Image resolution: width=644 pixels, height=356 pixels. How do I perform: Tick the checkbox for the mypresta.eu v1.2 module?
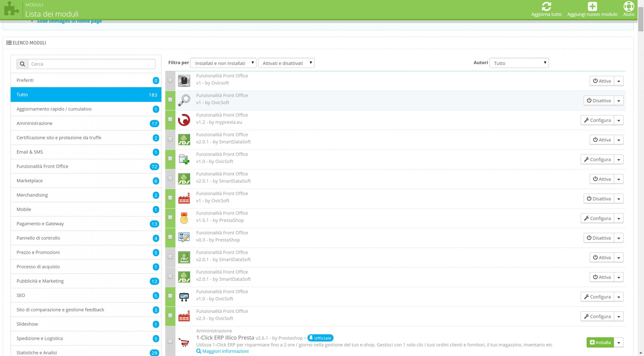[x=170, y=119]
